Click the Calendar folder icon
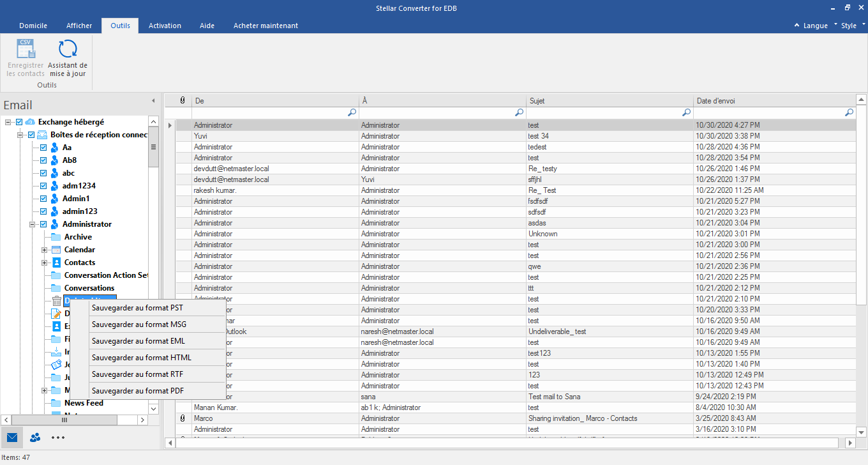868x465 pixels. [x=56, y=250]
